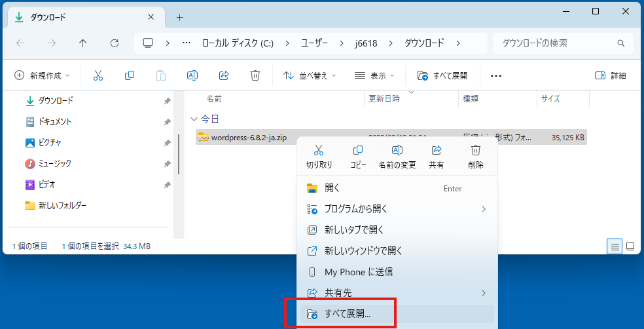644x329 pixels.
Task: Click the ユーザー breadcrumb
Action: [x=316, y=43]
